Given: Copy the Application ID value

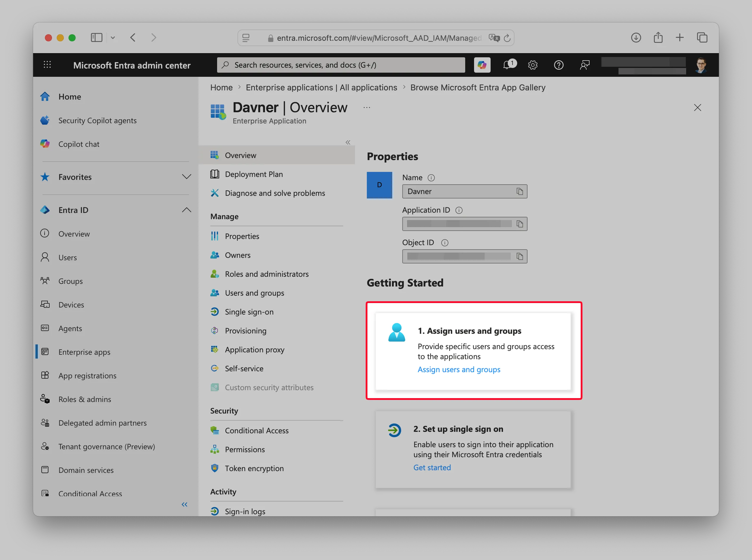Looking at the screenshot, I should click(x=520, y=224).
